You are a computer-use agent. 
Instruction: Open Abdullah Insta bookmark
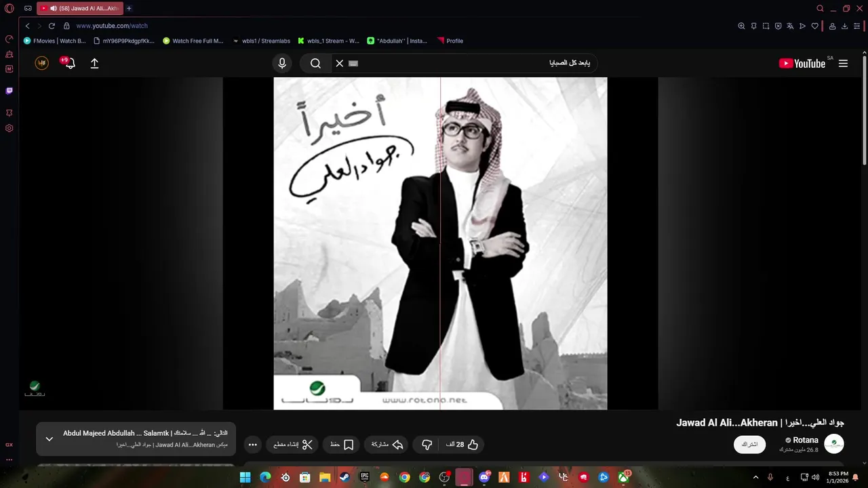397,41
